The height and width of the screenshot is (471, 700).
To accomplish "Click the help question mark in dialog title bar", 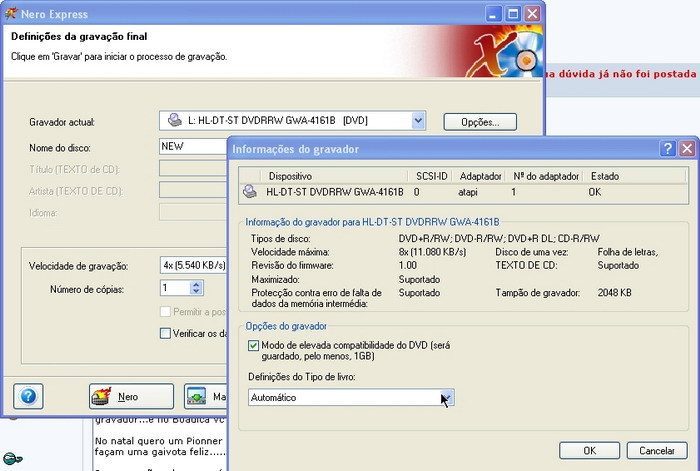I will coord(668,149).
